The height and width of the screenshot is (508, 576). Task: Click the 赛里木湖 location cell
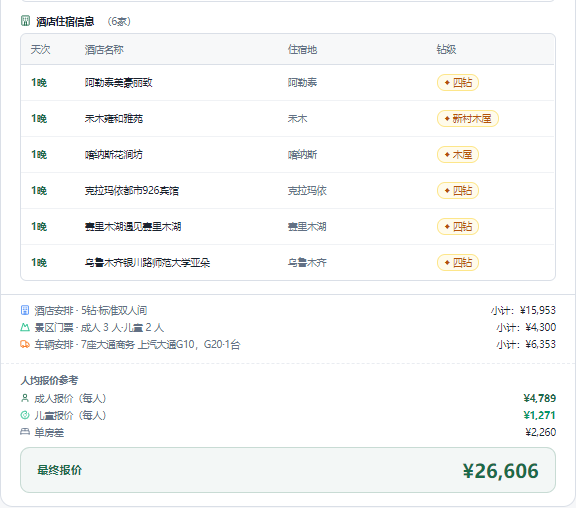point(307,226)
